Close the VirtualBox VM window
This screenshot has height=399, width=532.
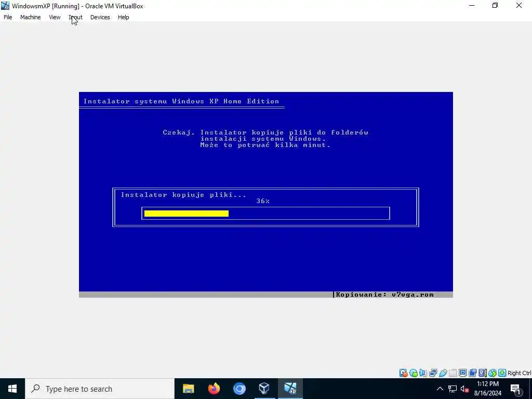519,6
